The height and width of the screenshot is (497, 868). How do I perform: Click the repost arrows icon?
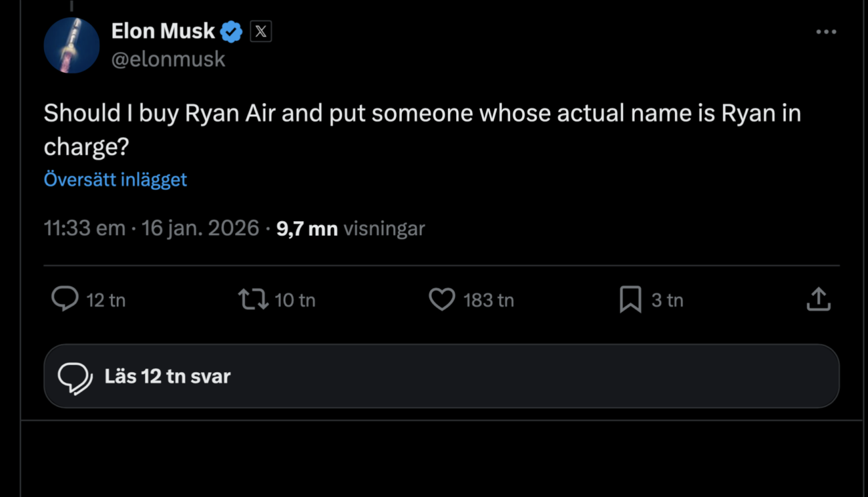[253, 299]
